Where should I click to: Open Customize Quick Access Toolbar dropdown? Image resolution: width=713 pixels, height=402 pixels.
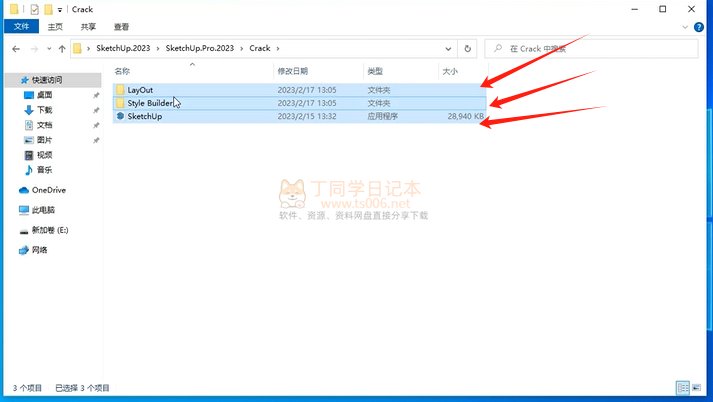coord(60,10)
